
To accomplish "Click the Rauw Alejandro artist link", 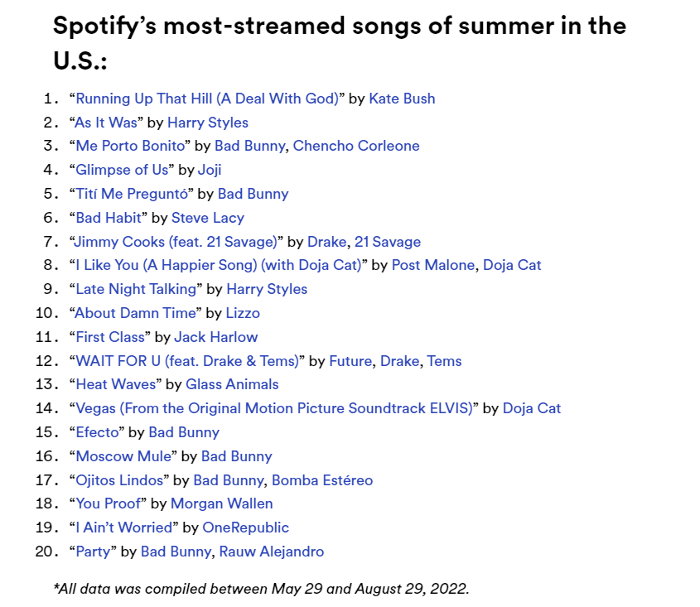I will pyautogui.click(x=272, y=552).
